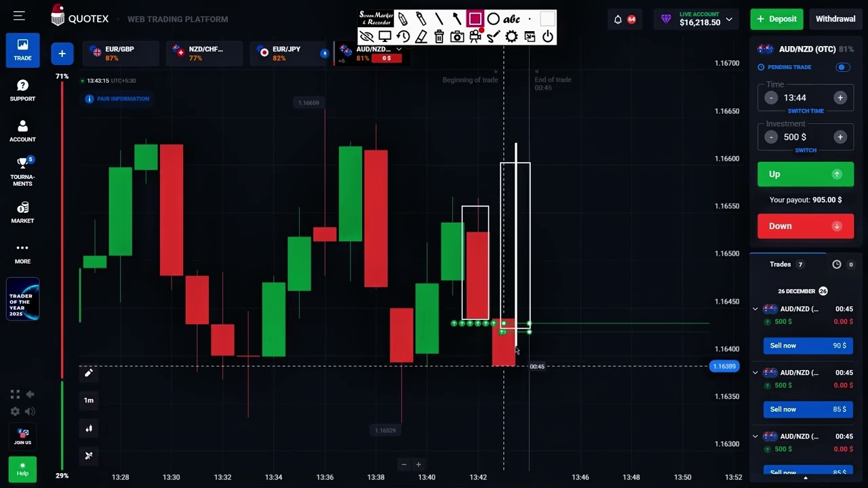868x488 pixels.
Task: Expand the bottom, partly hidden AUD/NZD trade
Action: 755,436
